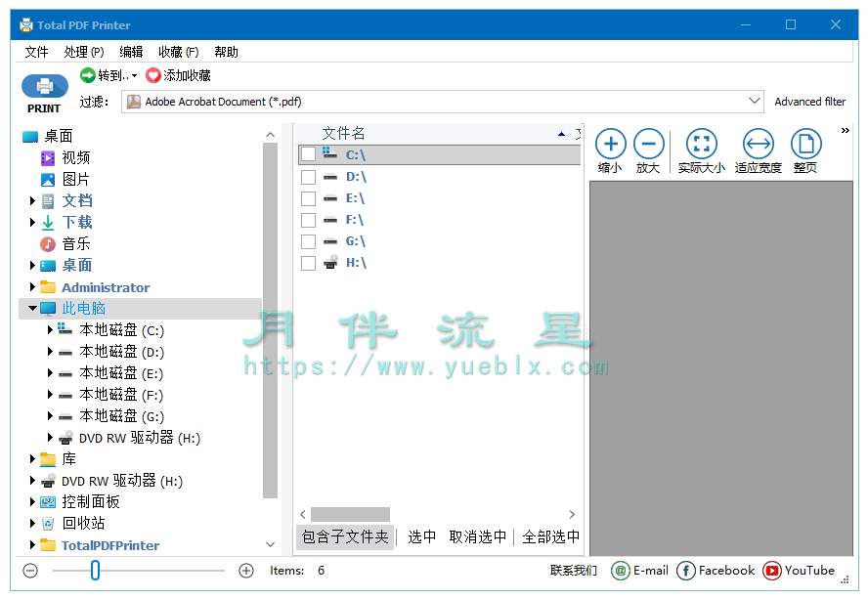Screen dimensions: 868x599
Task: Check the E:\ drive checkbox
Action: [308, 198]
